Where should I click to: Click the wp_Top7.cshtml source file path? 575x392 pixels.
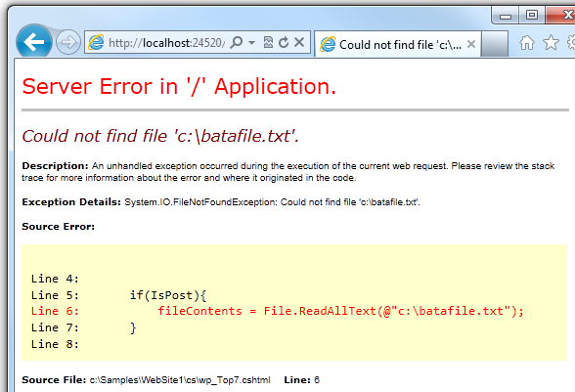point(180,380)
